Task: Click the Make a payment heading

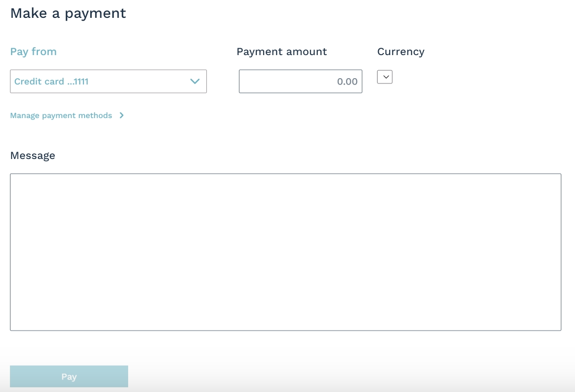Action: (68, 13)
